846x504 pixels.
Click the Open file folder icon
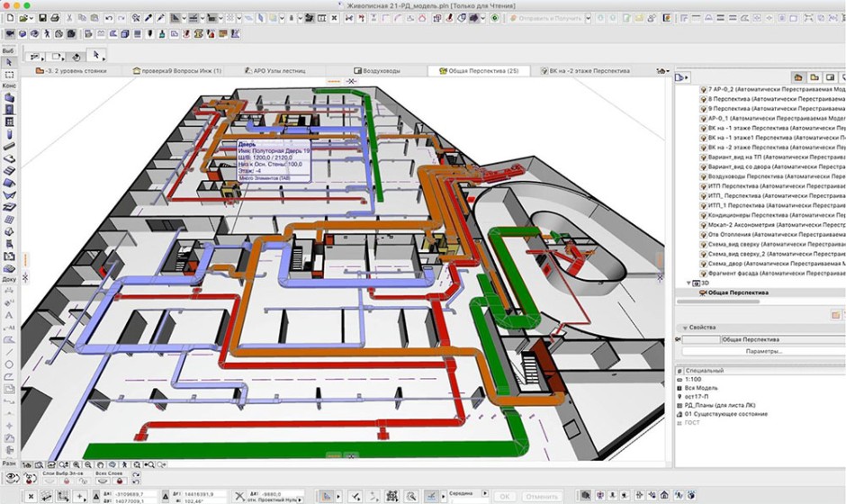(22, 18)
